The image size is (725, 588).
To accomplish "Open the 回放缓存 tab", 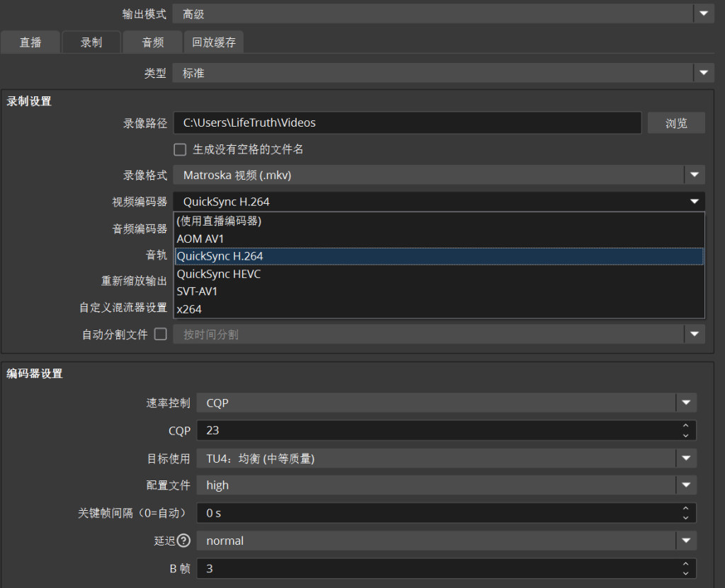I will pyautogui.click(x=214, y=42).
